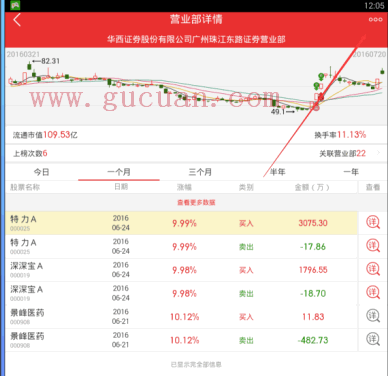The height and width of the screenshot is (376, 388).
Task: Switch to the 三个月 tab
Action: pos(200,172)
